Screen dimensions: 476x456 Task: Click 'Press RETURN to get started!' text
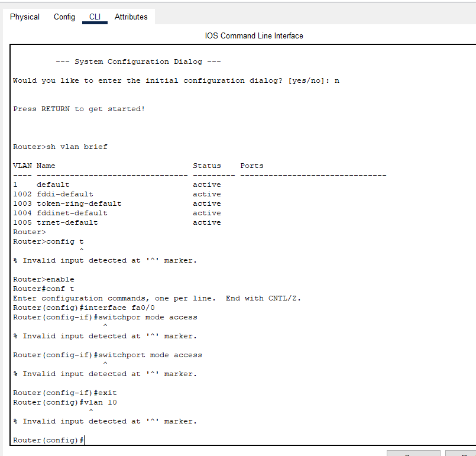tap(79, 109)
